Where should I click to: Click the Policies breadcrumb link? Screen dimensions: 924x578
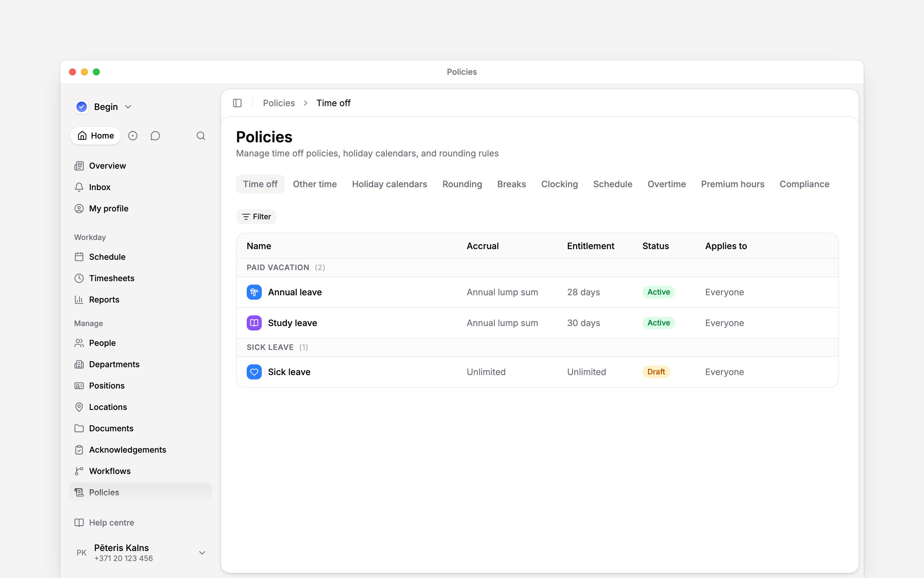tap(279, 103)
